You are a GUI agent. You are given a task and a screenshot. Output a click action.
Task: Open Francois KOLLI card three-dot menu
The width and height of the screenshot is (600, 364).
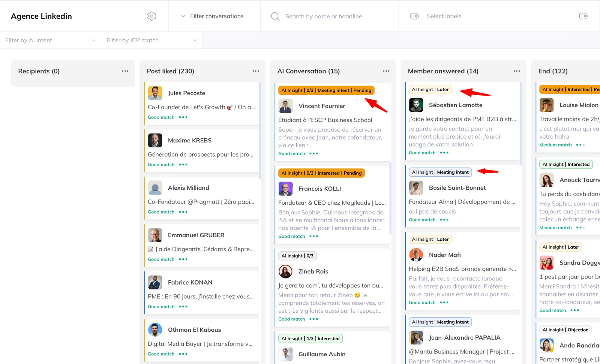(313, 237)
